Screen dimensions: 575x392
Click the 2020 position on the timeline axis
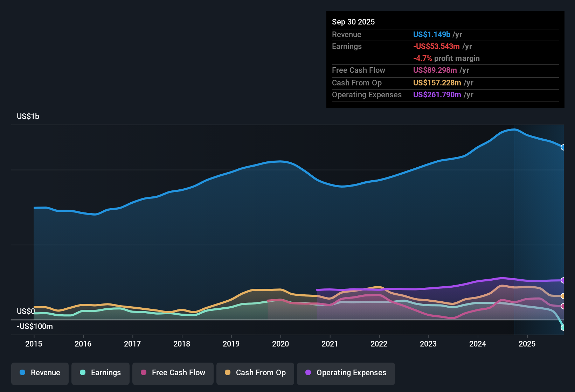(280, 344)
